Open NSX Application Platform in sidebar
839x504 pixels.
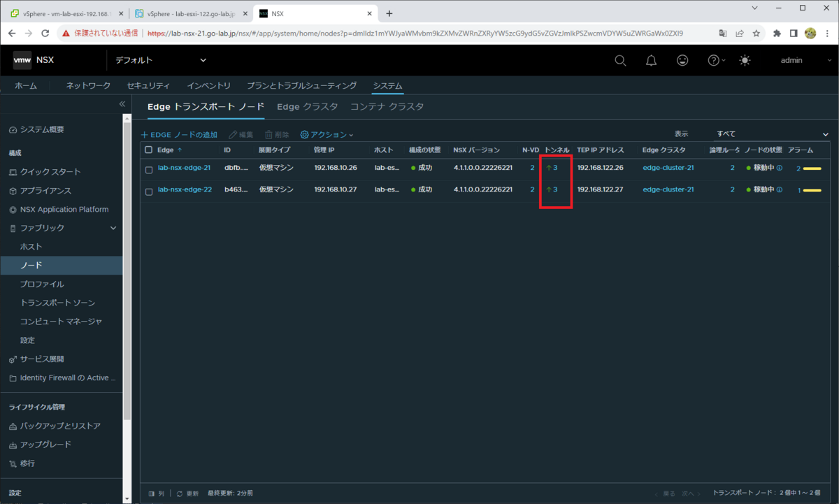pyautogui.click(x=64, y=209)
